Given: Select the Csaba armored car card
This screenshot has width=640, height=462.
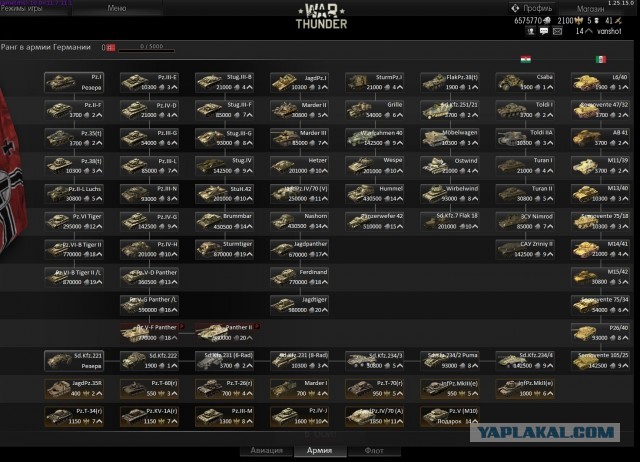Looking at the screenshot, I should point(525,82).
